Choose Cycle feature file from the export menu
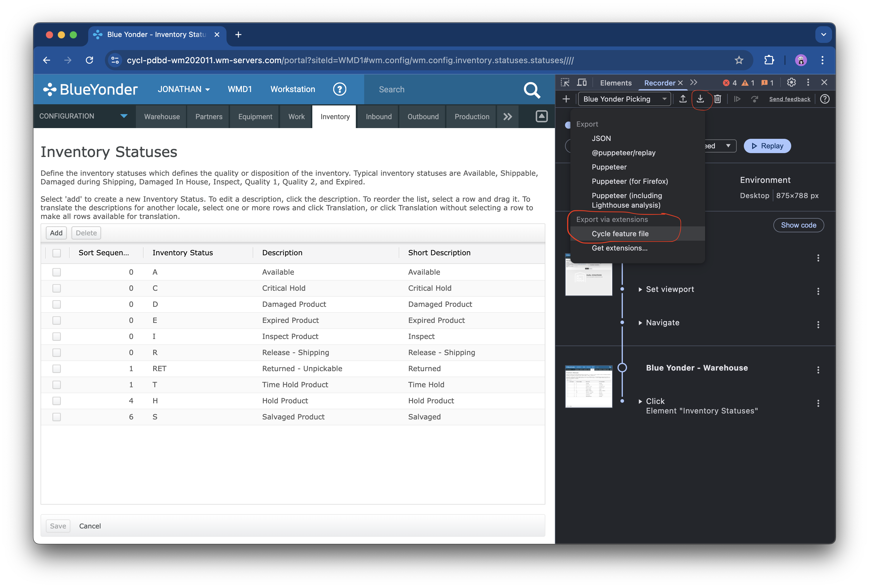Screen dimensions: 869x588 620,234
